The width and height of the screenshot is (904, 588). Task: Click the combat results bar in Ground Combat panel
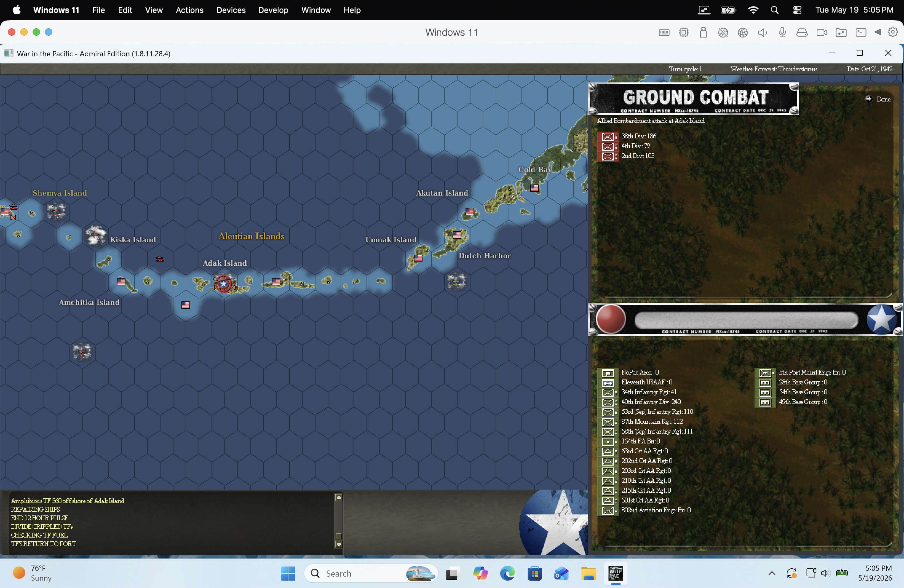point(746,320)
